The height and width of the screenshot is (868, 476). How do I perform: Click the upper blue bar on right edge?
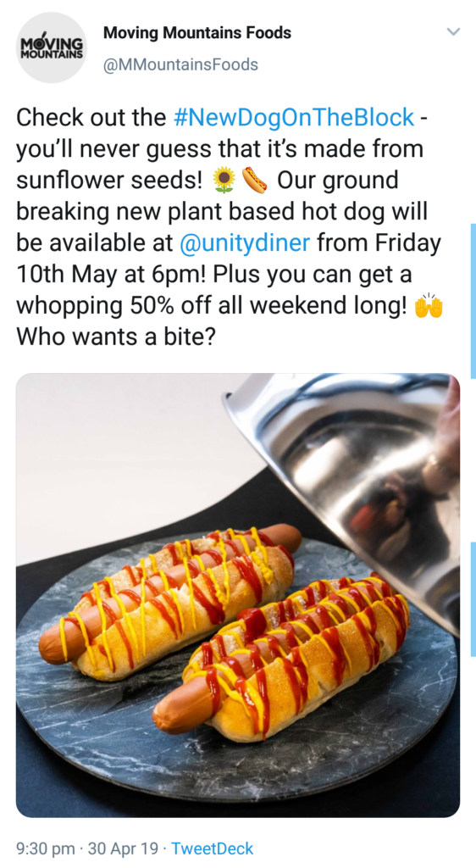pyautogui.click(x=473, y=301)
